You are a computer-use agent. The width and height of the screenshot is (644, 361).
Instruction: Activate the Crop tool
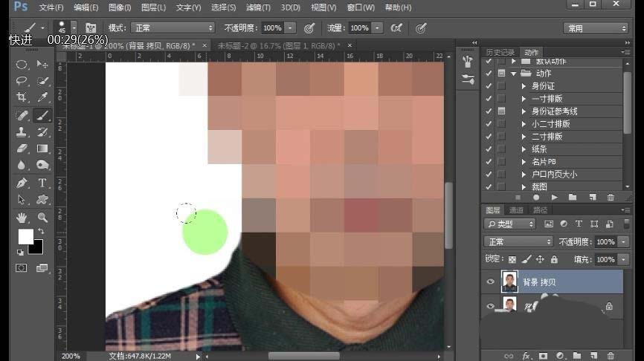click(x=22, y=97)
